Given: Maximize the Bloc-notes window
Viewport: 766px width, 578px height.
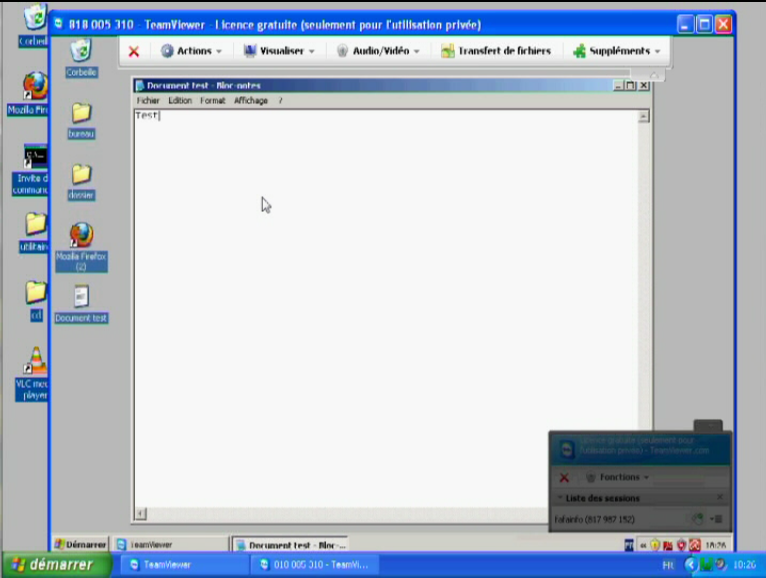Looking at the screenshot, I should pyautogui.click(x=631, y=86).
